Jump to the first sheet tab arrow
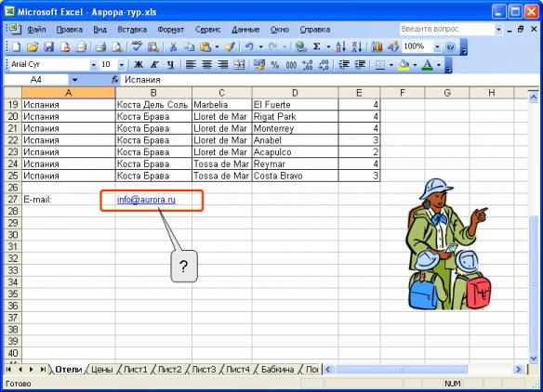543x392 pixels. coord(8,370)
